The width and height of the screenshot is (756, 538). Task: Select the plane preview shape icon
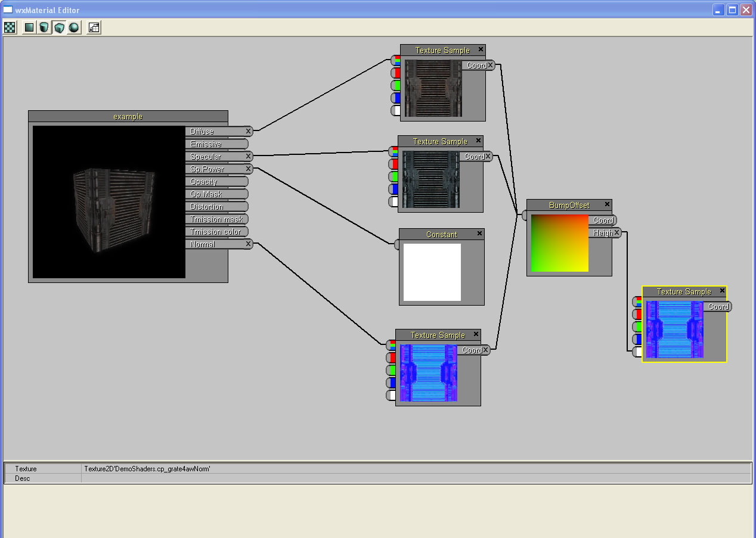29,27
